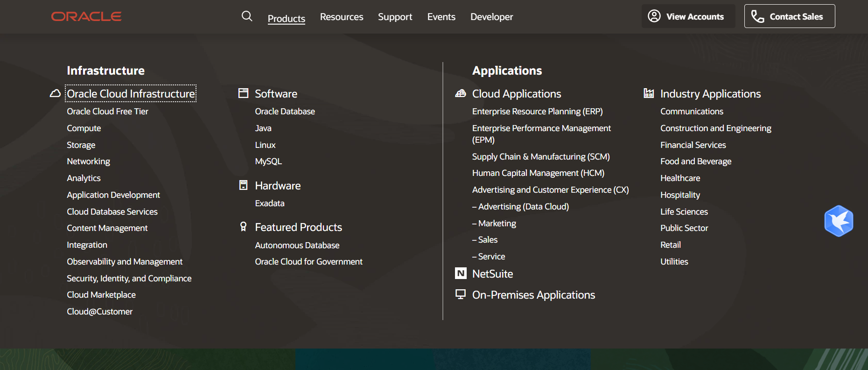
Task: Select Food and Beverage
Action: pos(696,161)
